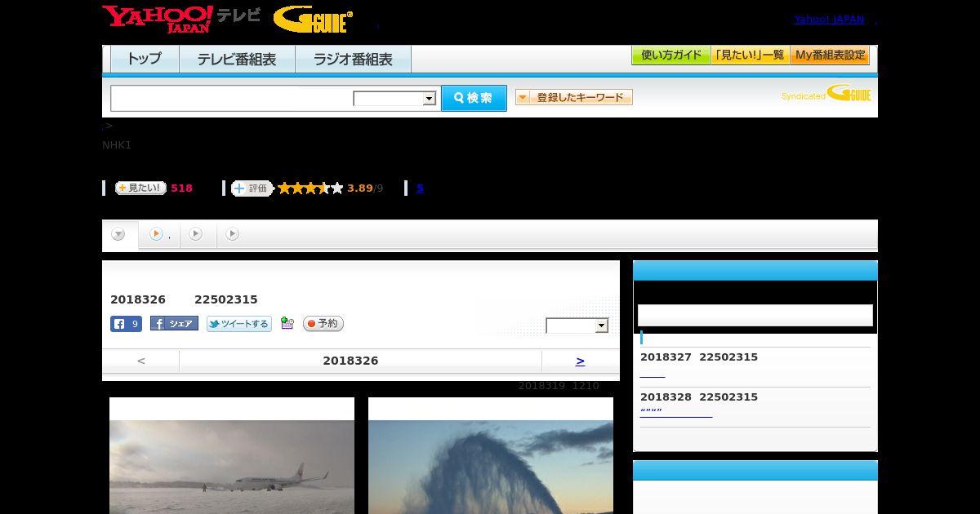980x514 pixels.
Task: Expand 登録したキーワード saved keywords
Action: (573, 97)
